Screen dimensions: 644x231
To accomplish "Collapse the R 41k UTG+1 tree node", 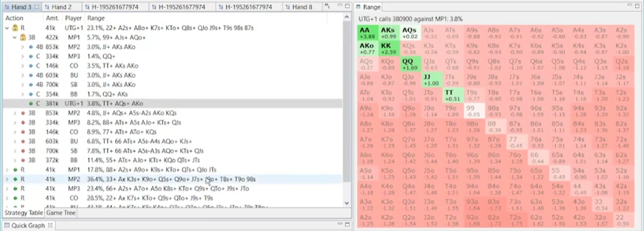I will (x=7, y=28).
